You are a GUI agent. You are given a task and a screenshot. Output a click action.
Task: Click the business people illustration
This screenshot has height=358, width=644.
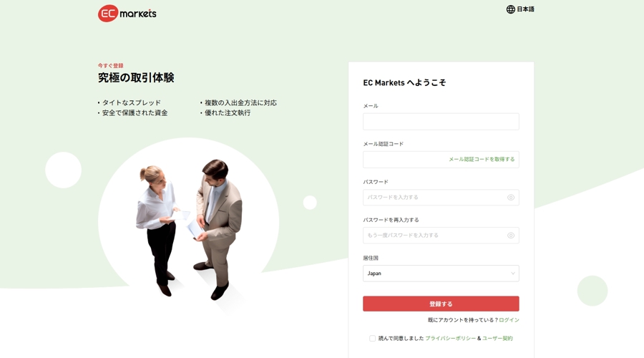[x=190, y=228]
